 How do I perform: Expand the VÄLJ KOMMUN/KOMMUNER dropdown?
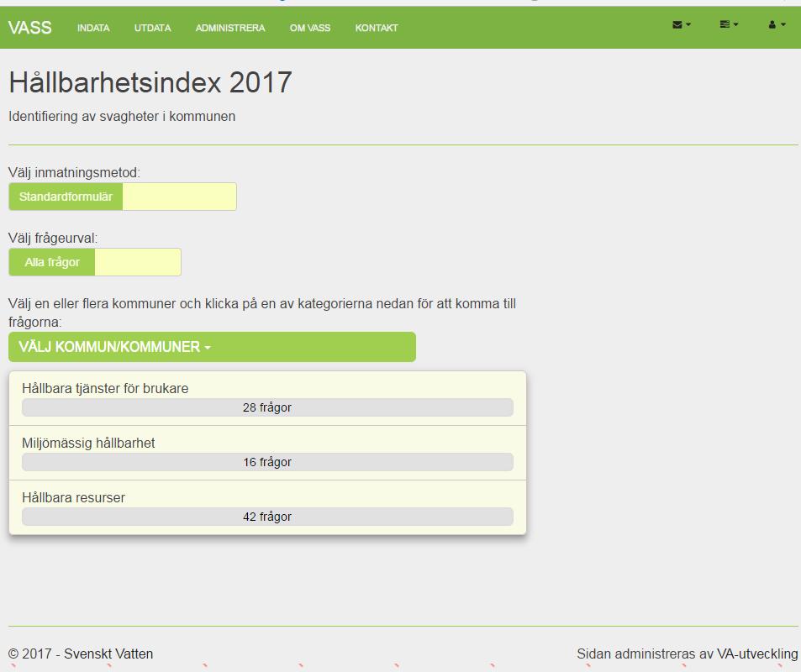tap(212, 347)
